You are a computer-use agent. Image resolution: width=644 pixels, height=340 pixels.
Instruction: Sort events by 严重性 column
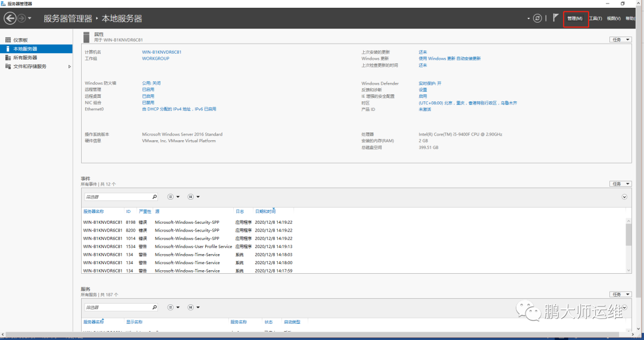coord(145,212)
